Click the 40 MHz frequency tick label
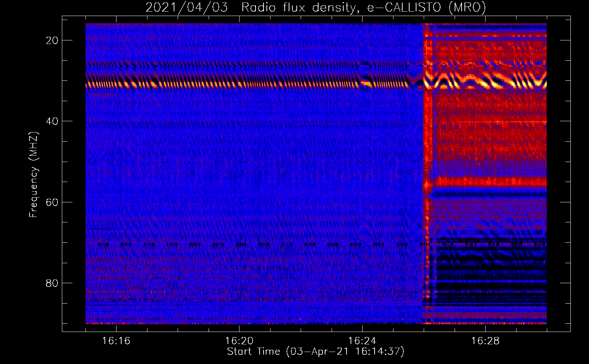The width and height of the screenshot is (589, 364). click(x=52, y=121)
